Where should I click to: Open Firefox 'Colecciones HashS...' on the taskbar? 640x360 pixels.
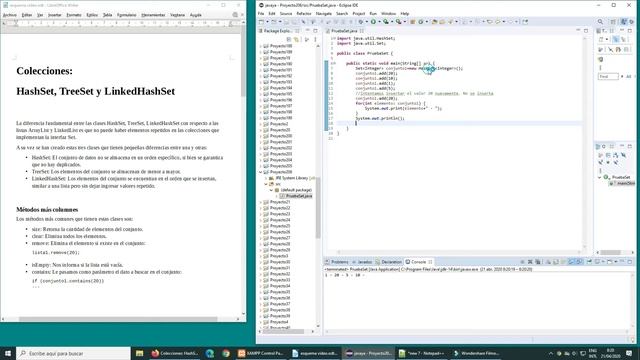(x=174, y=353)
